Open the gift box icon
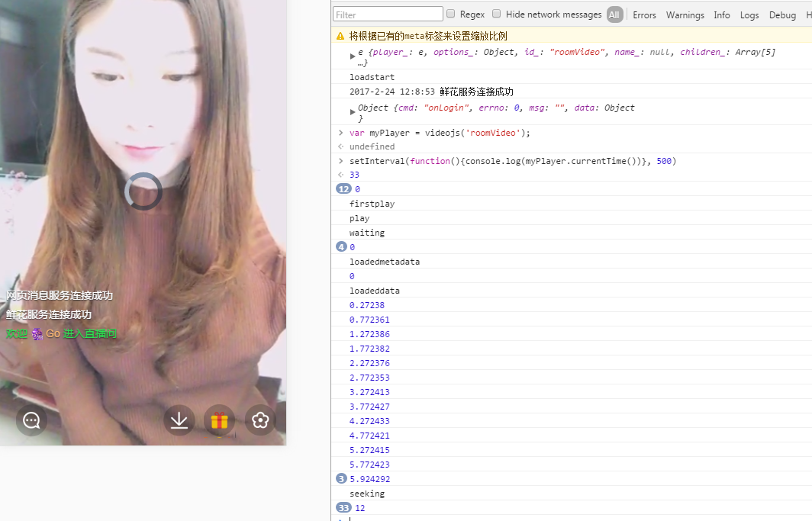The width and height of the screenshot is (812, 521). click(x=220, y=420)
